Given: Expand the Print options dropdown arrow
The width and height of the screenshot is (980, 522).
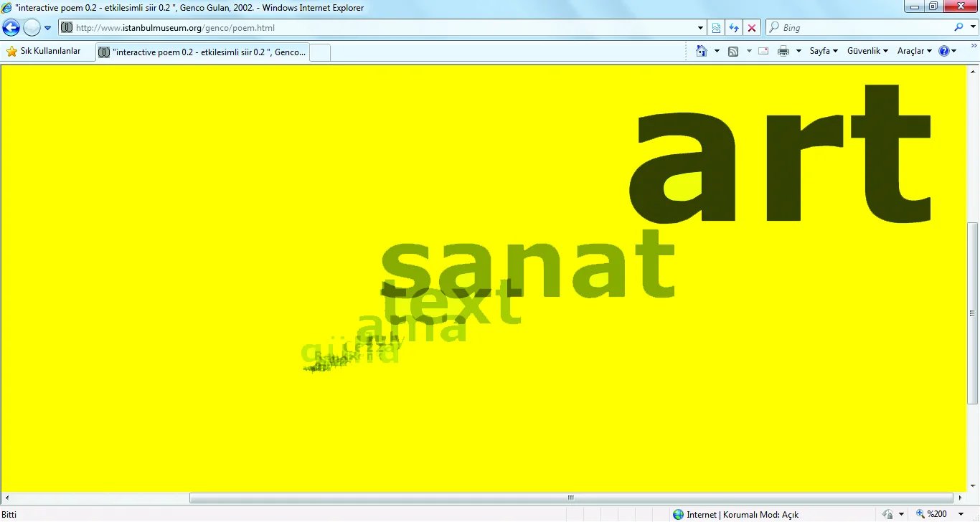Looking at the screenshot, I should (x=798, y=51).
